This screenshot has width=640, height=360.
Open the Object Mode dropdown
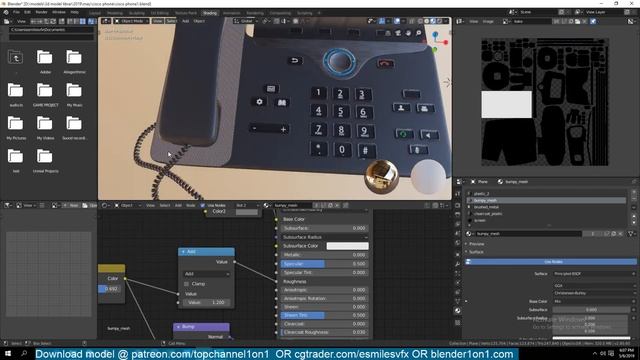131,21
